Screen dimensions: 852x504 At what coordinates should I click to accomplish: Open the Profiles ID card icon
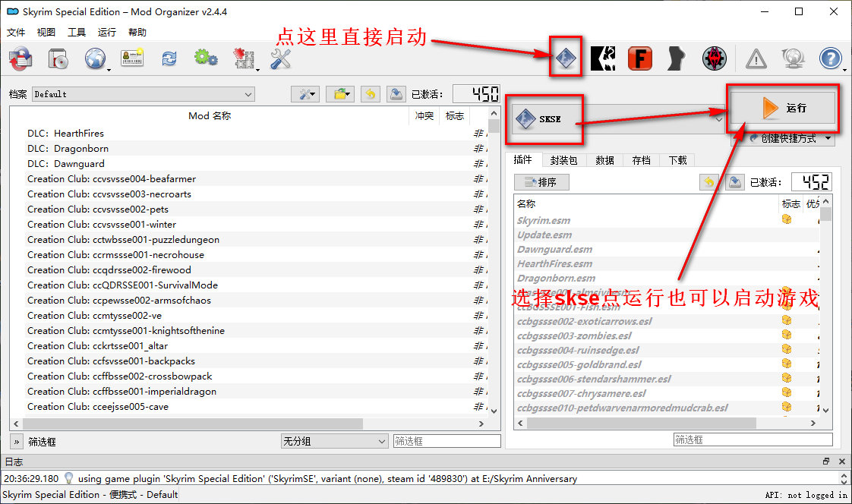132,58
